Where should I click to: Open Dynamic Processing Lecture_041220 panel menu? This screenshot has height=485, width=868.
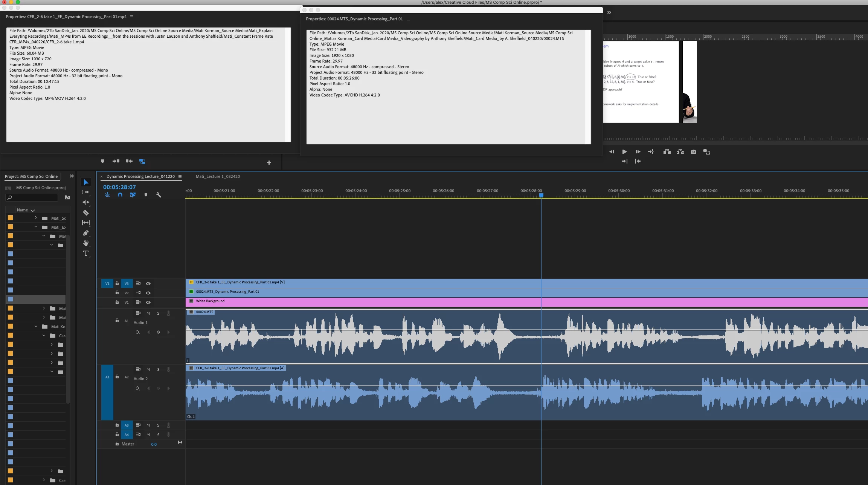pos(180,176)
